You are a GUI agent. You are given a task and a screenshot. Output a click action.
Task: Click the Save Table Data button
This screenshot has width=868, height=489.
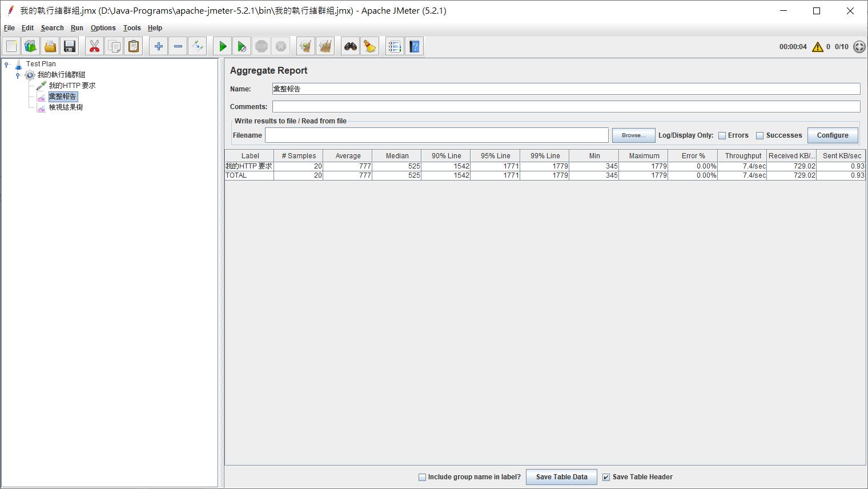(561, 477)
